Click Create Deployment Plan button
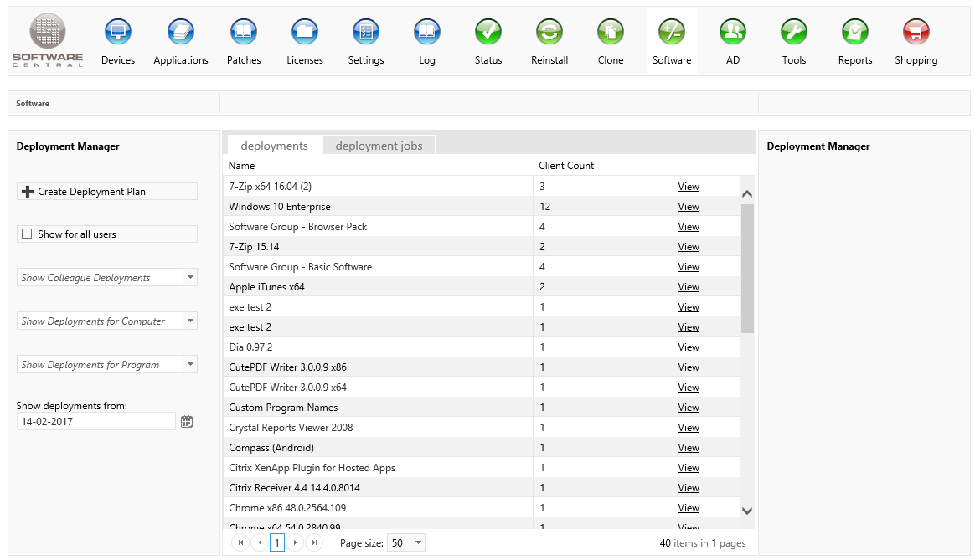975x560 pixels. (107, 192)
